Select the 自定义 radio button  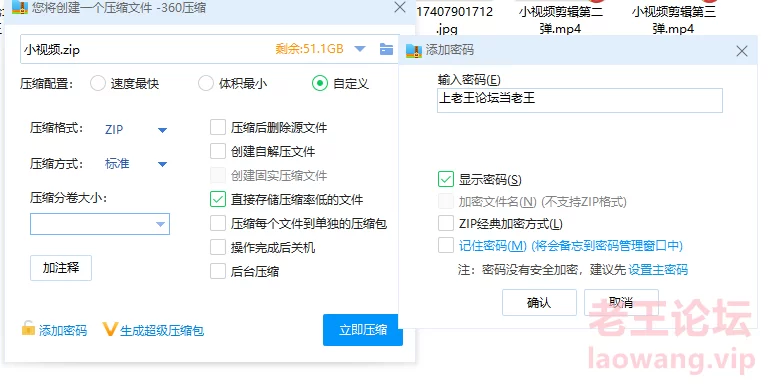[x=320, y=84]
